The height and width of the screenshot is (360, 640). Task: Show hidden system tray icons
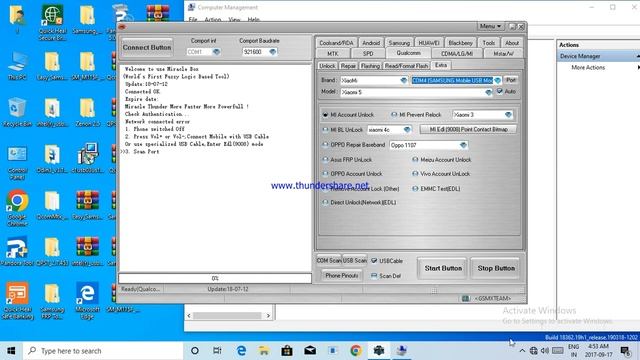pyautogui.click(x=522, y=351)
